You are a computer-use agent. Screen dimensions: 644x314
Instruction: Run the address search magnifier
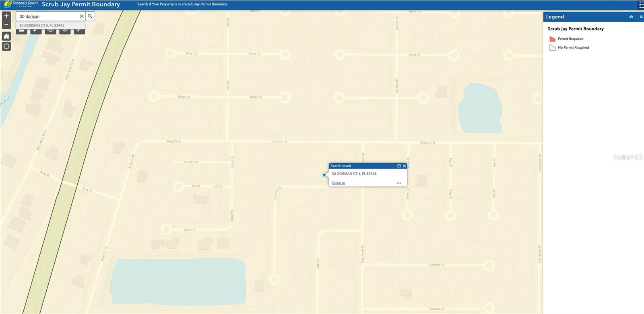[90, 16]
